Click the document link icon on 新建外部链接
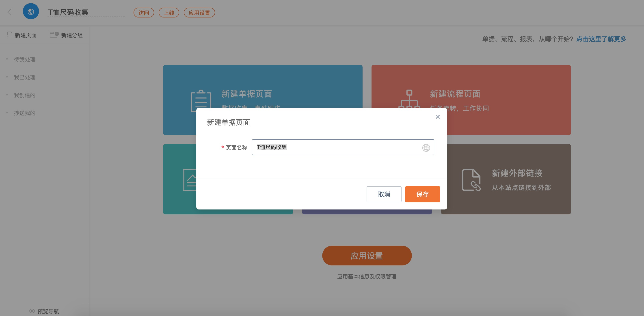This screenshot has height=316, width=644. pyautogui.click(x=471, y=180)
